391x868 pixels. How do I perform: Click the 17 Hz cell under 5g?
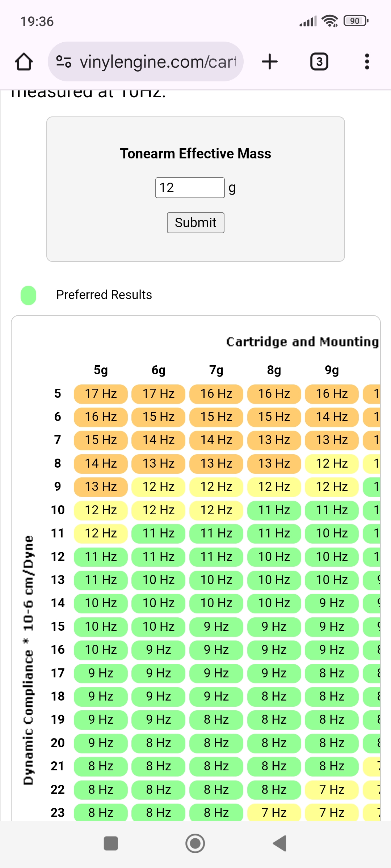click(101, 393)
